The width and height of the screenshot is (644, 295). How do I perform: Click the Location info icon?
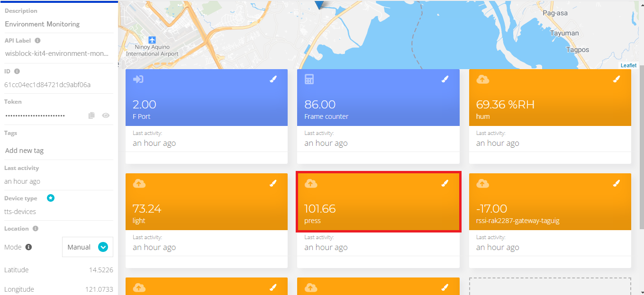[x=36, y=229]
